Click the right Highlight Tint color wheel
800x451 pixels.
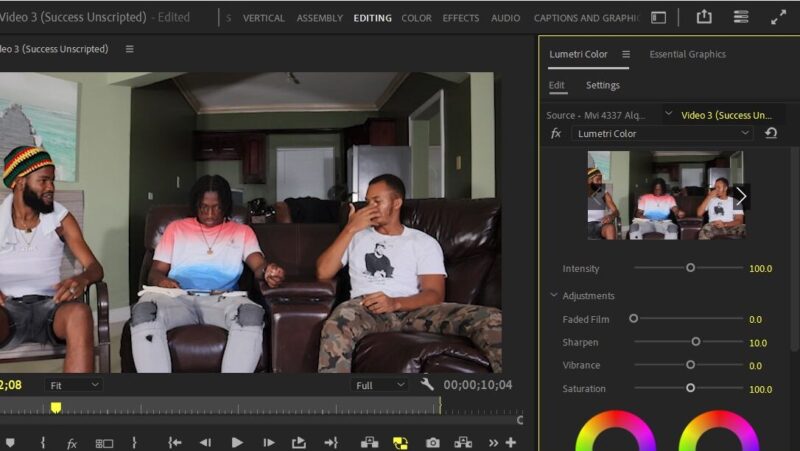click(x=719, y=432)
